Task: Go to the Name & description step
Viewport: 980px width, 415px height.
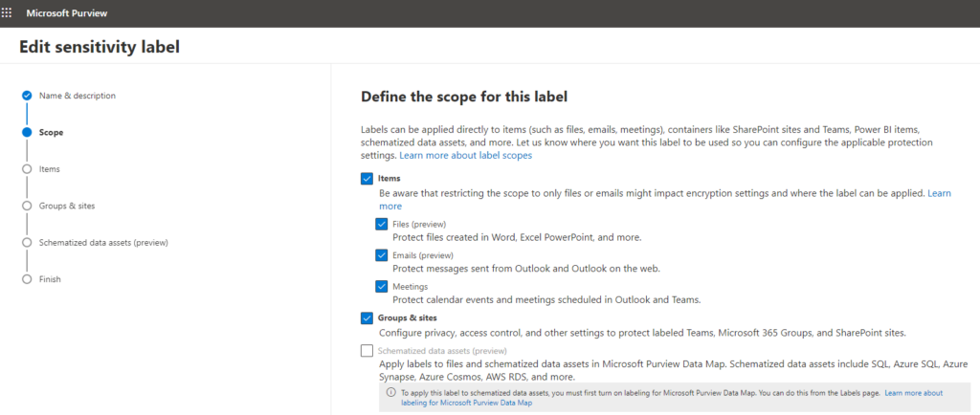Action: point(78,96)
